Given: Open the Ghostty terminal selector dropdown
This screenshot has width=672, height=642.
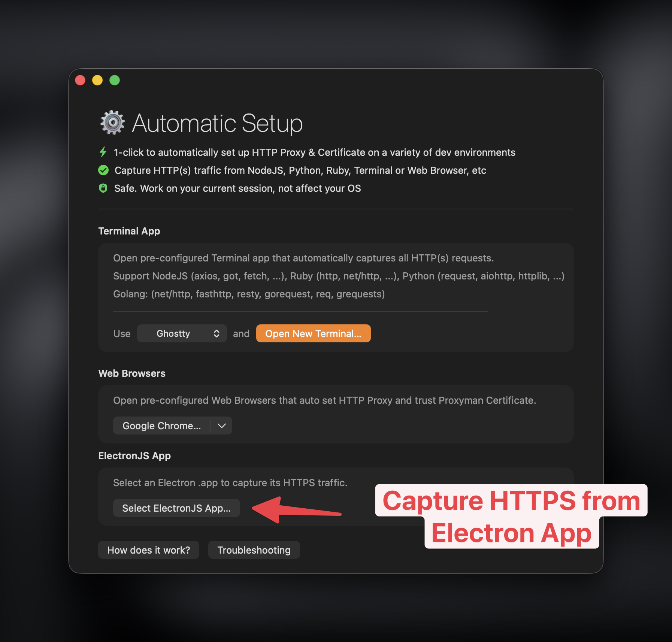Looking at the screenshot, I should (182, 333).
